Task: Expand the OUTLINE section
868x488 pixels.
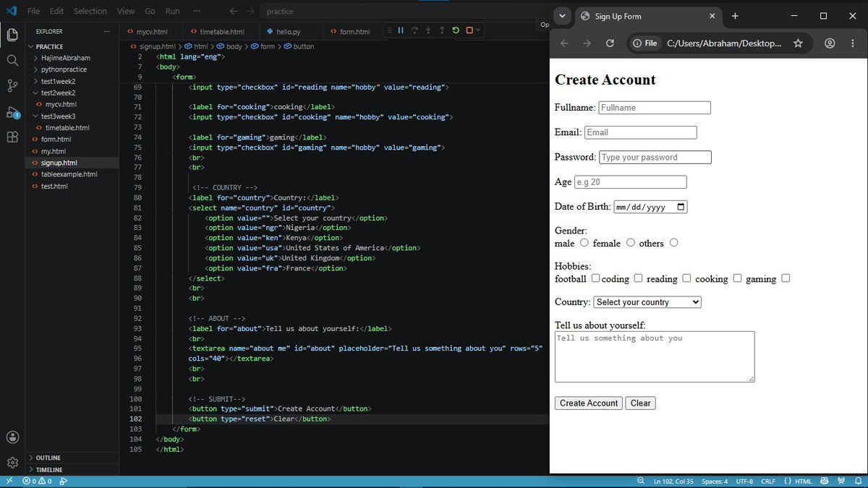Action: click(x=49, y=458)
